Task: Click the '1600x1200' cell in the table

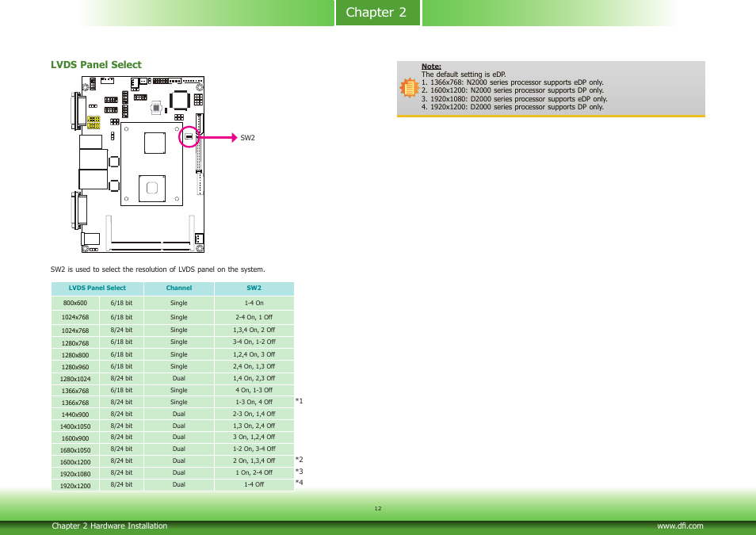Action: [75, 461]
